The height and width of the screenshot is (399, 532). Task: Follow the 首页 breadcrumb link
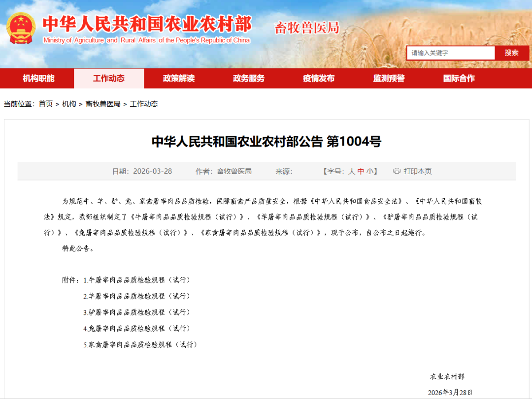(x=46, y=104)
